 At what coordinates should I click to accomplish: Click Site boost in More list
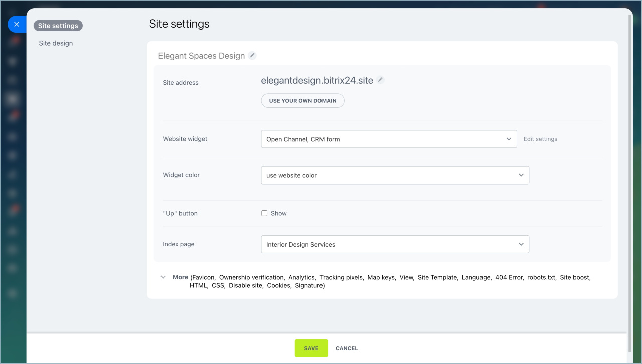pos(575,277)
